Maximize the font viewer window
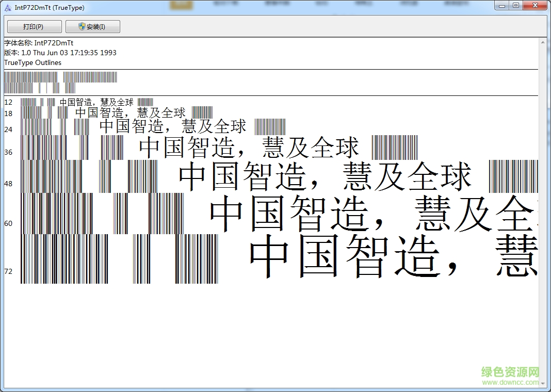This screenshot has width=551, height=392. click(x=517, y=5)
